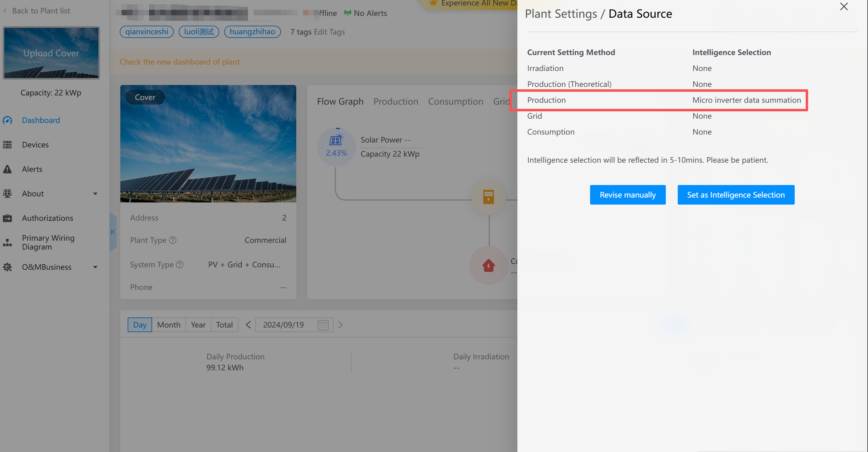This screenshot has width=868, height=452.
Task: Click Set as Intelligence Selection button
Action: click(x=735, y=195)
